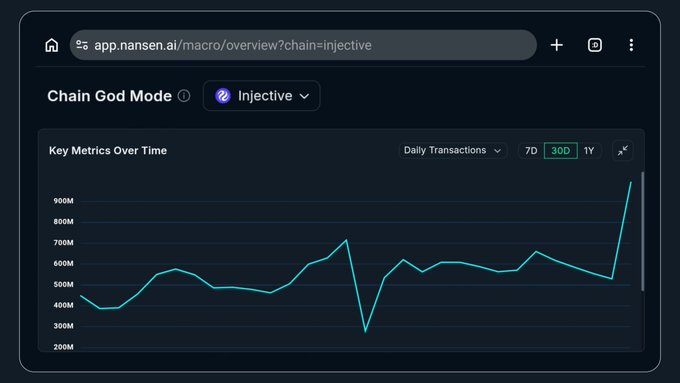Open site settings icon in address bar
Viewport: 680px width, 383px height.
point(82,45)
